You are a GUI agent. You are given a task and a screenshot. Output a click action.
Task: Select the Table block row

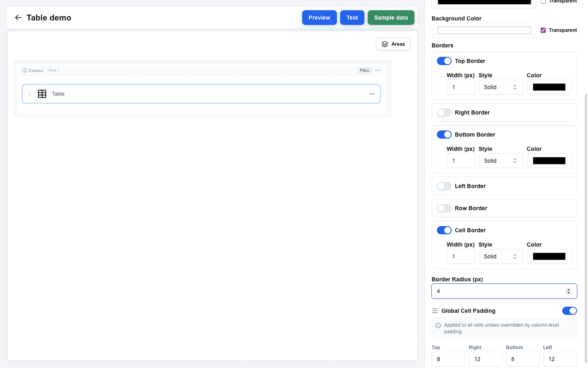pos(201,94)
